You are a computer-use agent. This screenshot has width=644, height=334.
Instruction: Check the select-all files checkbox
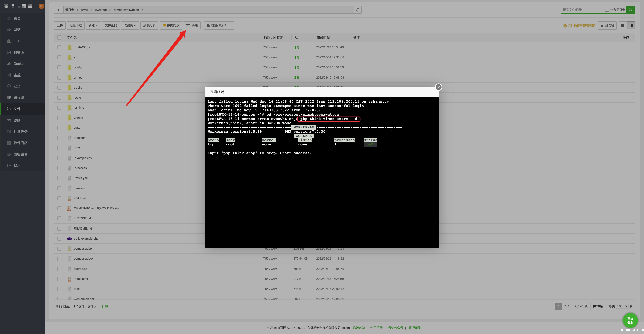click(59, 38)
